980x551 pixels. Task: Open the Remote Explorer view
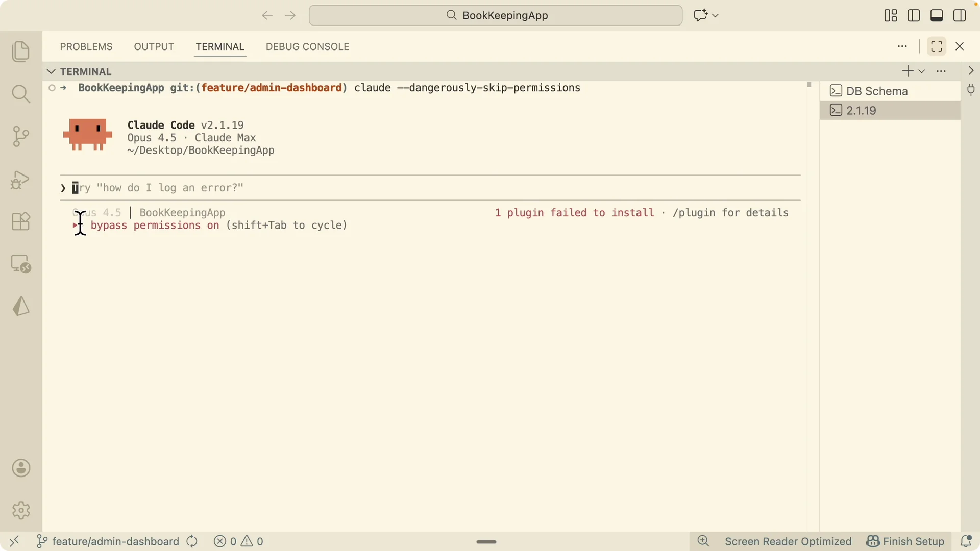coord(21,264)
